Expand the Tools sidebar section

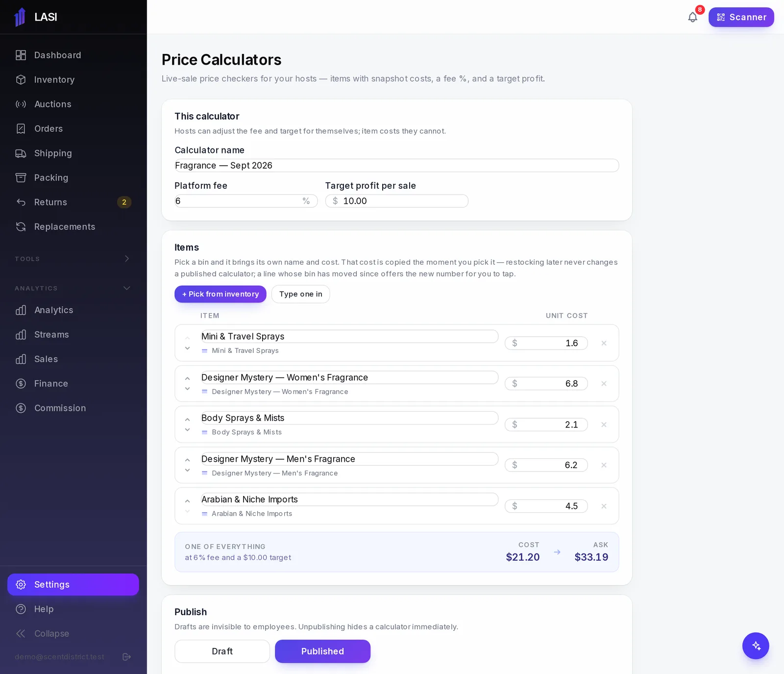tap(73, 259)
